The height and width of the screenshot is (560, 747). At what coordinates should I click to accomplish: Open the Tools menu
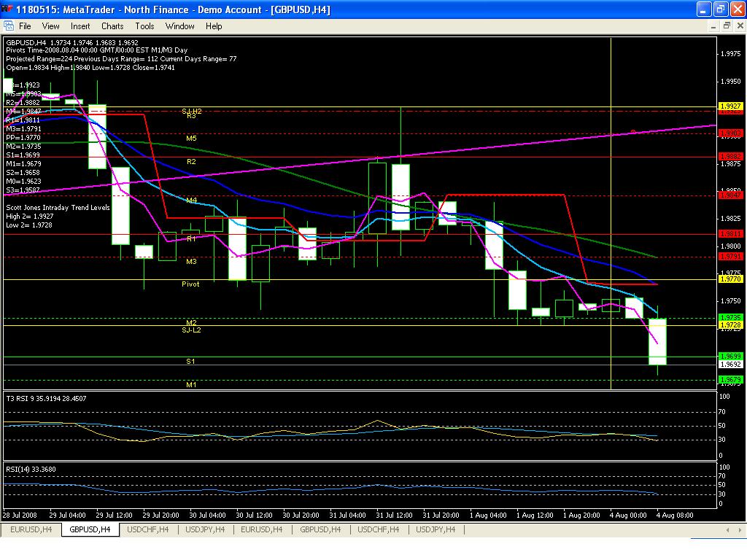tap(144, 26)
